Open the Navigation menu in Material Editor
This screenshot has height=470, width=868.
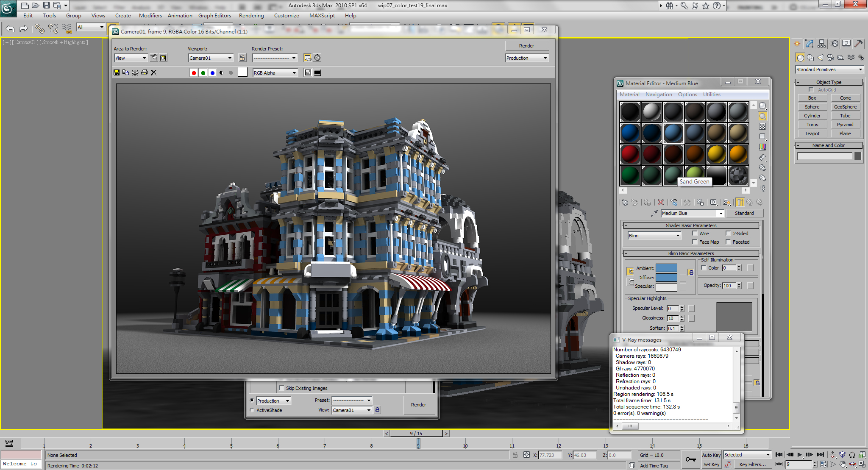pos(659,94)
